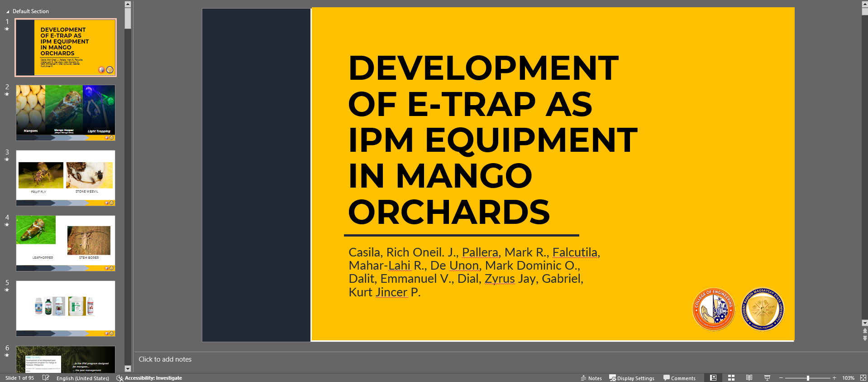
Task: Open Display Settings in status bar
Action: click(x=632, y=378)
